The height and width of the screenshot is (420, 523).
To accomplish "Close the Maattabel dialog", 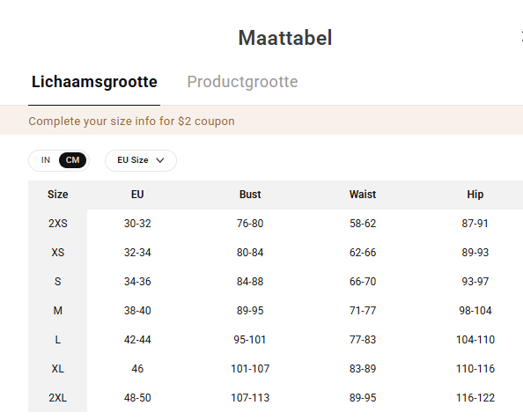I will tap(521, 37).
